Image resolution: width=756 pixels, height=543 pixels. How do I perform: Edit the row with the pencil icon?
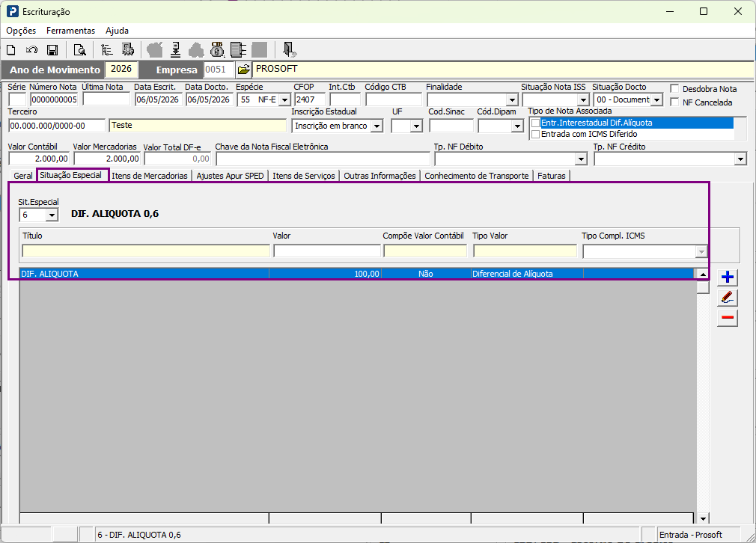(727, 298)
